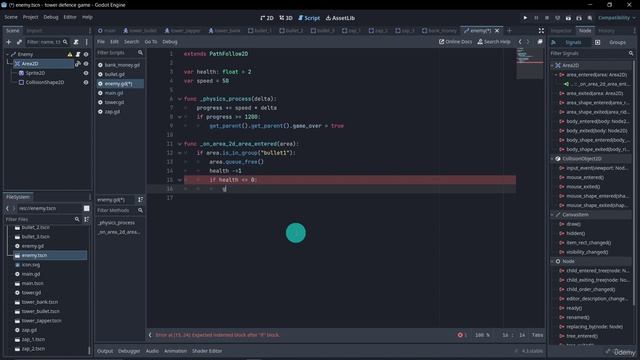Open the Project menu
The width and height of the screenshot is (640, 360).
[x=30, y=17]
